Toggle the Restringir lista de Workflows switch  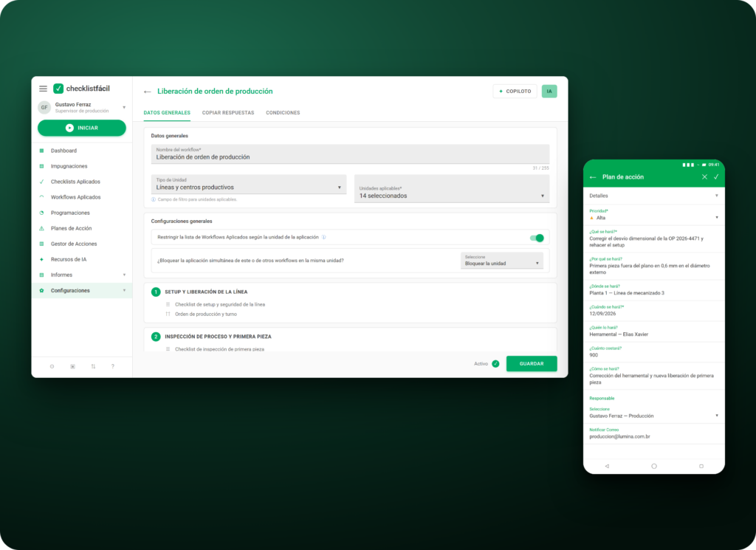click(537, 238)
